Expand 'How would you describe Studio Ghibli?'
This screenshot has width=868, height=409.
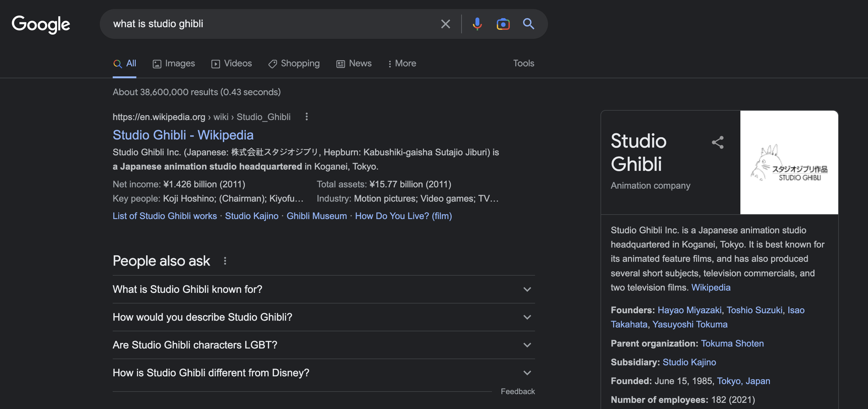coord(324,317)
